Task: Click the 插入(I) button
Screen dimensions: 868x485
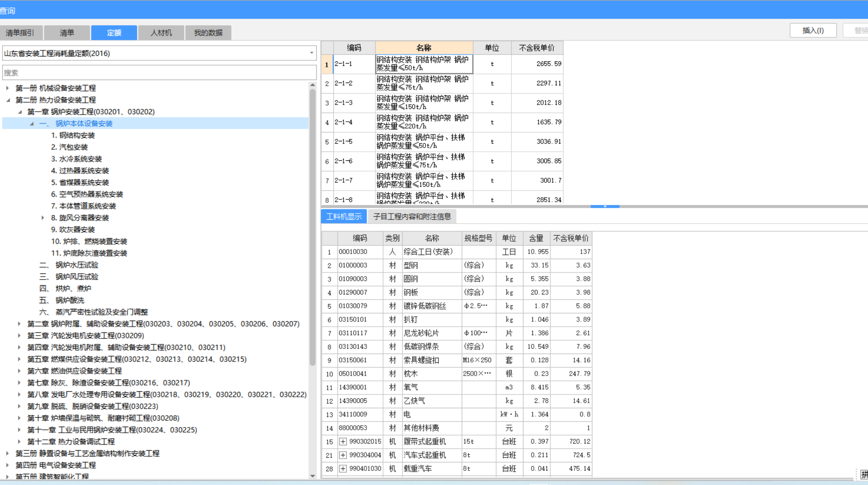Action: (x=813, y=30)
